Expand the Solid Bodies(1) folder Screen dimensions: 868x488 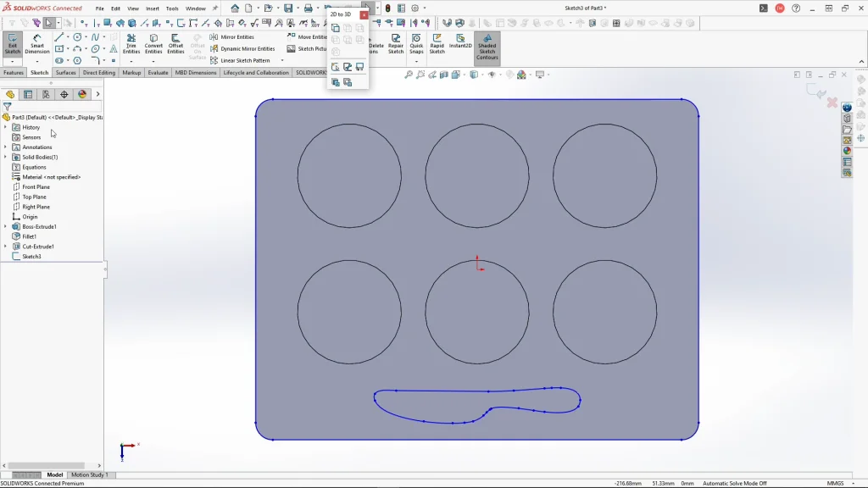[x=5, y=157]
